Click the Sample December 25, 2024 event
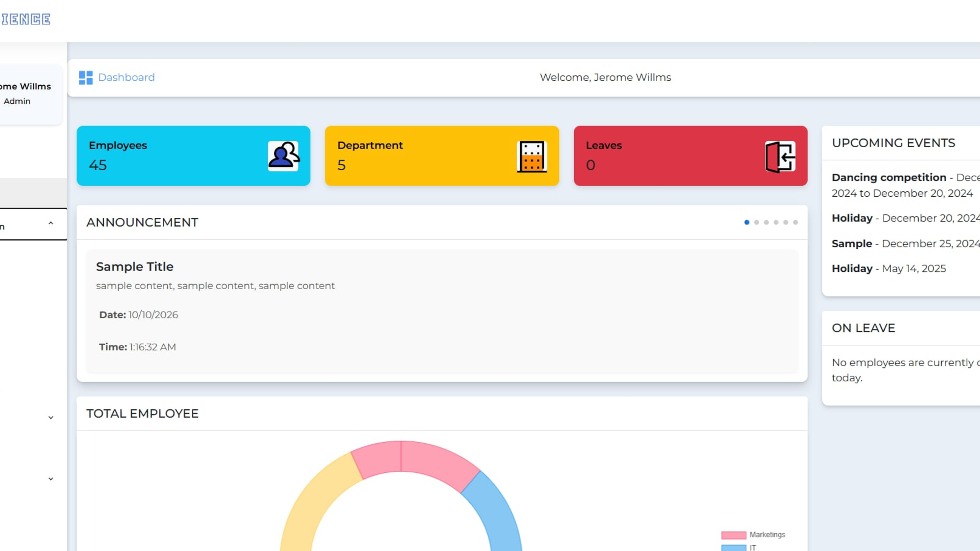The image size is (980, 551). [906, 243]
